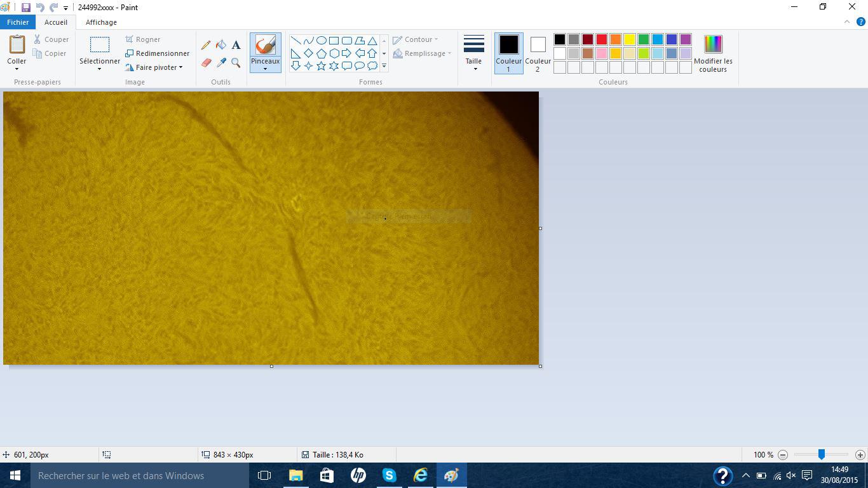Screen dimensions: 868x488
Task: Pick the green color swatch
Action: pyautogui.click(x=644, y=39)
